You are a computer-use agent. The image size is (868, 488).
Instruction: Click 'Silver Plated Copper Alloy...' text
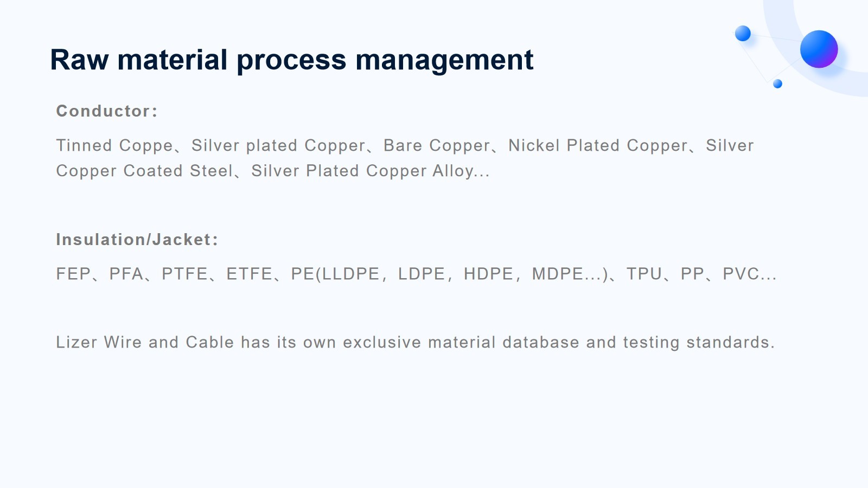click(x=371, y=171)
